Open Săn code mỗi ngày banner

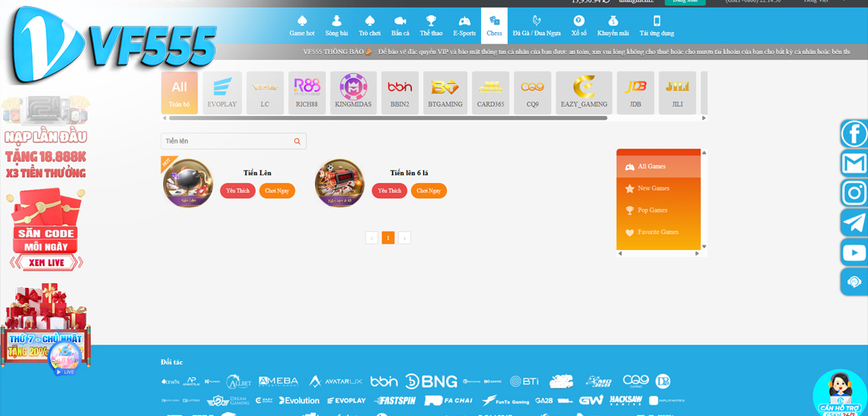pos(46,230)
